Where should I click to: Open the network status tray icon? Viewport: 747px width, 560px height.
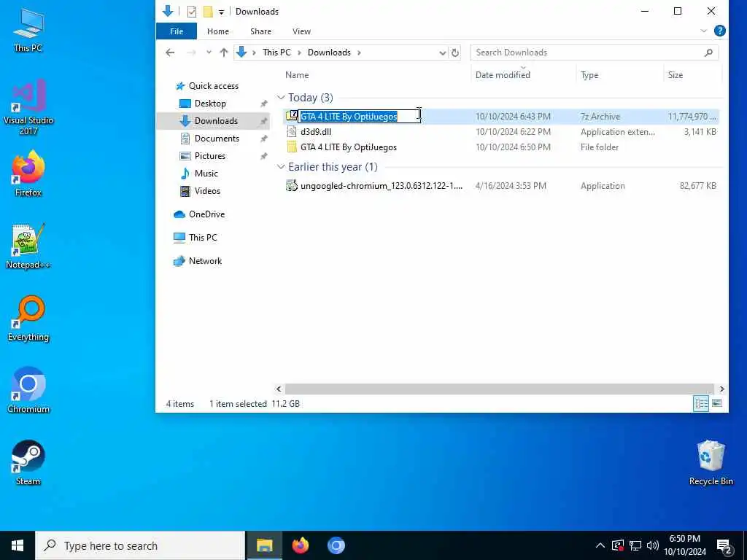[635, 545]
